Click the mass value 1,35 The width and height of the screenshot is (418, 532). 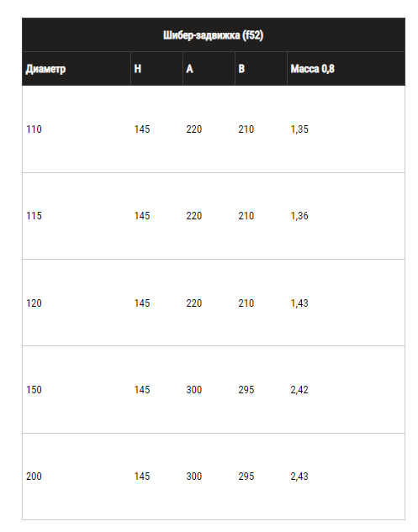click(x=299, y=129)
